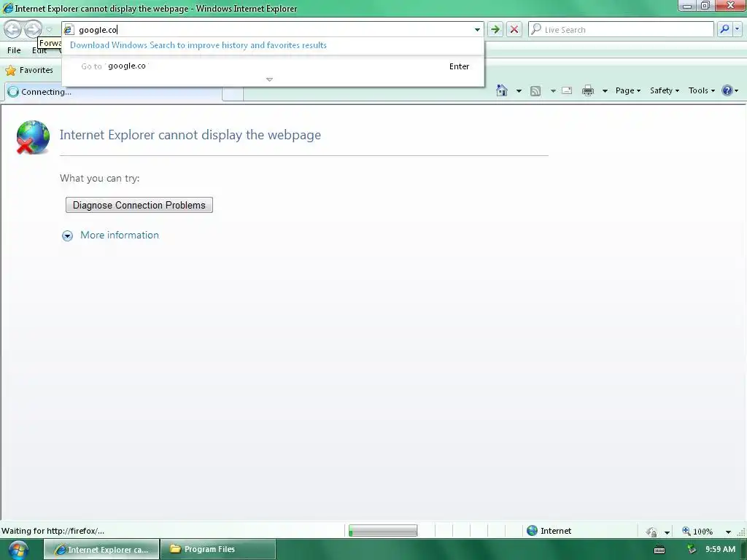747x560 pixels.
Task: Click the Windows Start orb
Action: pos(18,550)
